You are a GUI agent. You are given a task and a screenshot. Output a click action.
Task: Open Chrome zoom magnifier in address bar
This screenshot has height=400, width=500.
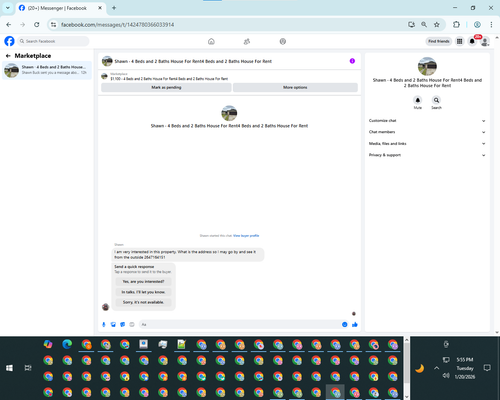click(x=424, y=24)
